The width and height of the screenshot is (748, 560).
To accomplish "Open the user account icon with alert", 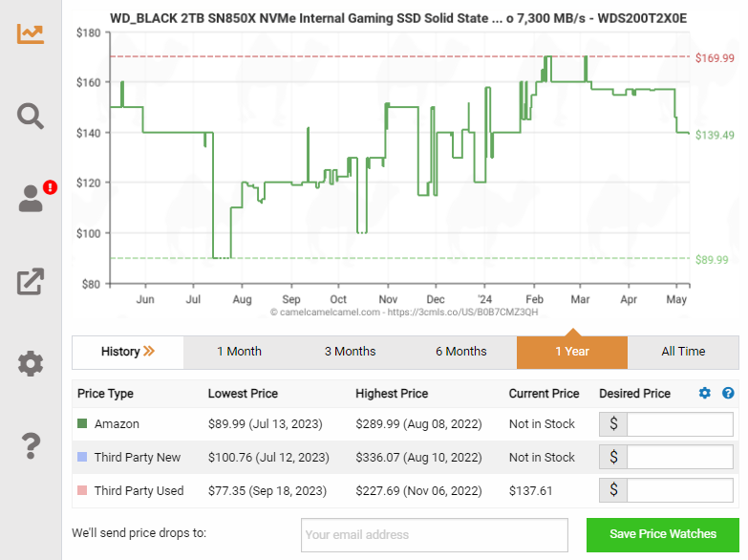I will click(37, 197).
